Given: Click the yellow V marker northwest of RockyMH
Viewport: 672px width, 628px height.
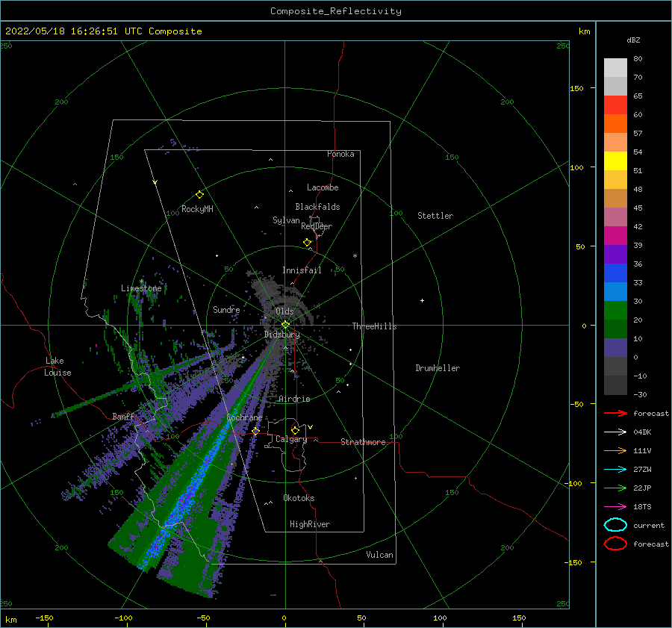Looking at the screenshot, I should [x=155, y=182].
